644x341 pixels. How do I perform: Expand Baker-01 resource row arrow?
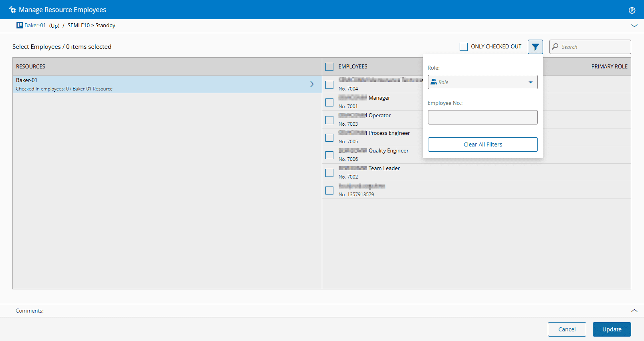coord(312,84)
